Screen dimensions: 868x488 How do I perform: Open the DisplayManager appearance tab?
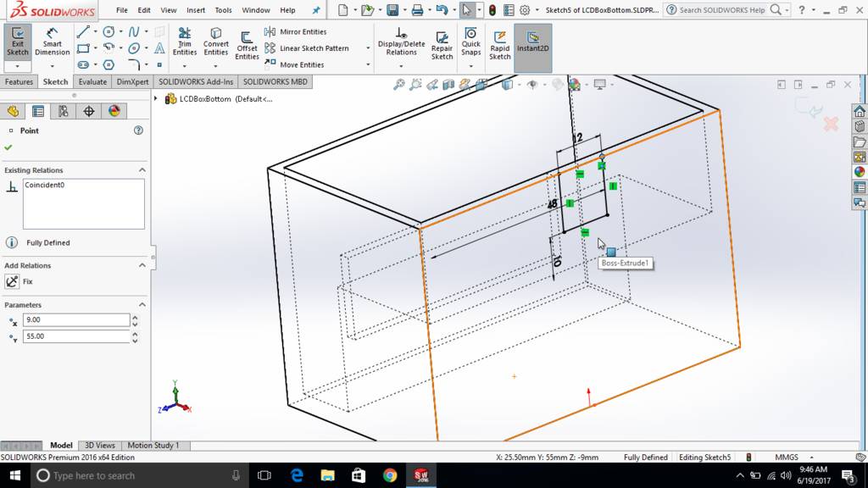click(x=114, y=111)
